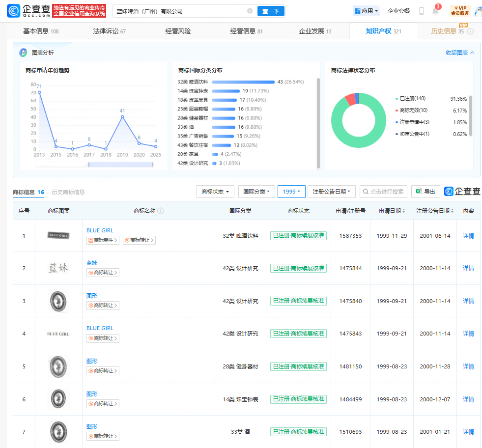482x448 pixels.
Task: Select 知识产权 tab
Action: click(x=383, y=31)
